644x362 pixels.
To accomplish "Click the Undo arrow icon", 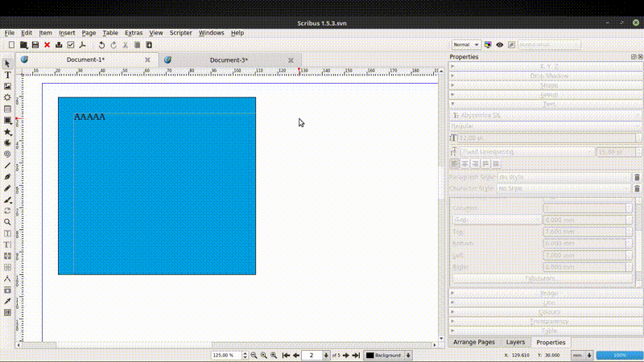I will point(101,45).
